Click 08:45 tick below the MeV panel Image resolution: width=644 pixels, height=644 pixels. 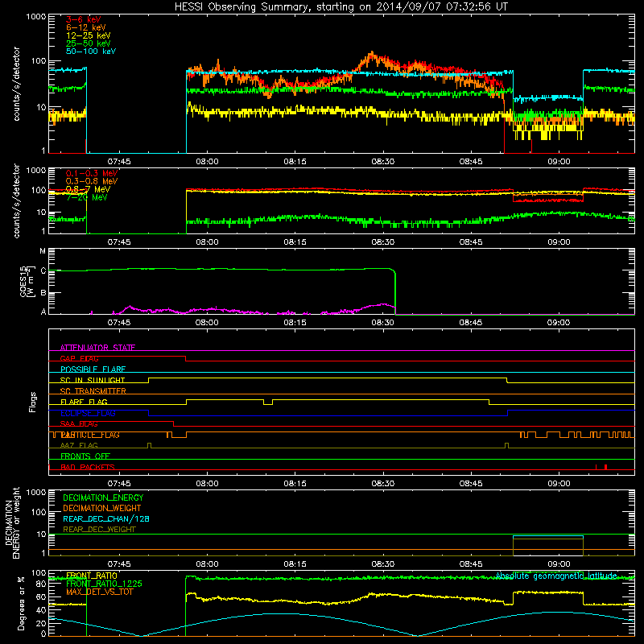pyautogui.click(x=471, y=242)
